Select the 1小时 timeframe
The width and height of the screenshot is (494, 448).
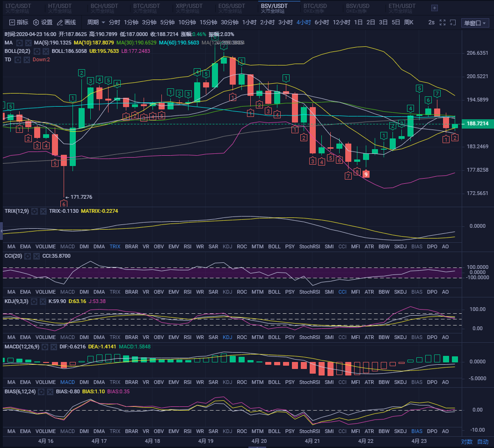[x=249, y=22]
